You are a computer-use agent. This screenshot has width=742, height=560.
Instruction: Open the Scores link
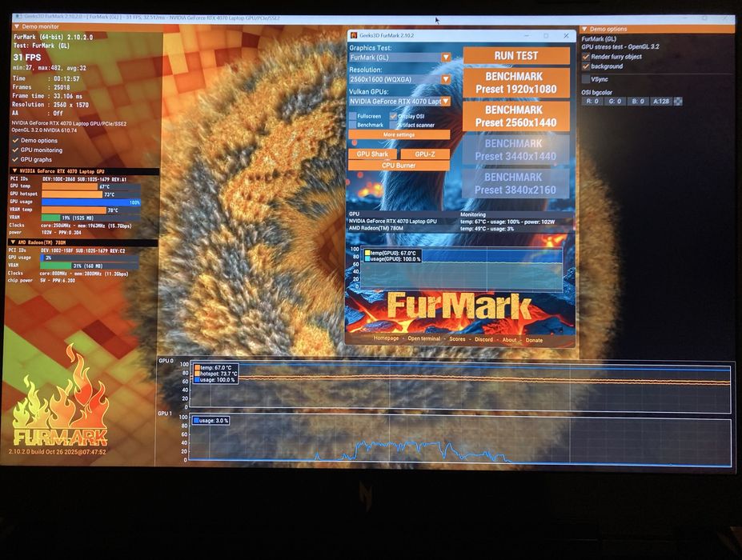(457, 339)
